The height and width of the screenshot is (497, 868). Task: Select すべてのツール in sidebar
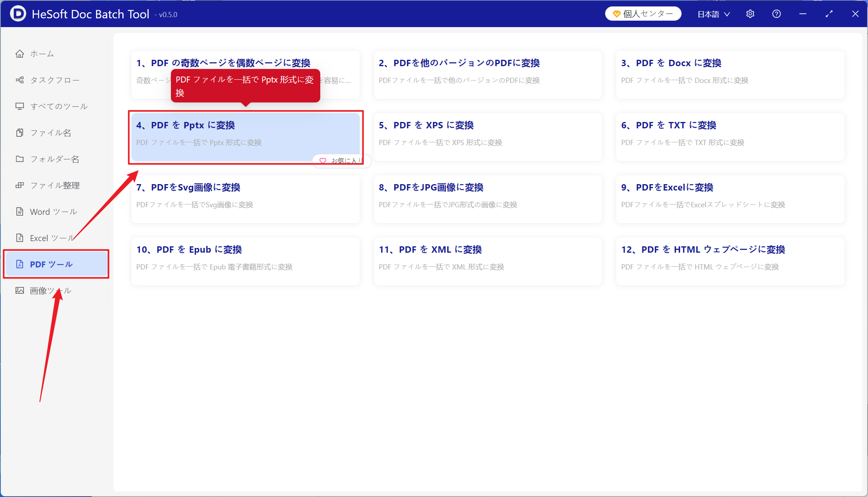point(56,106)
